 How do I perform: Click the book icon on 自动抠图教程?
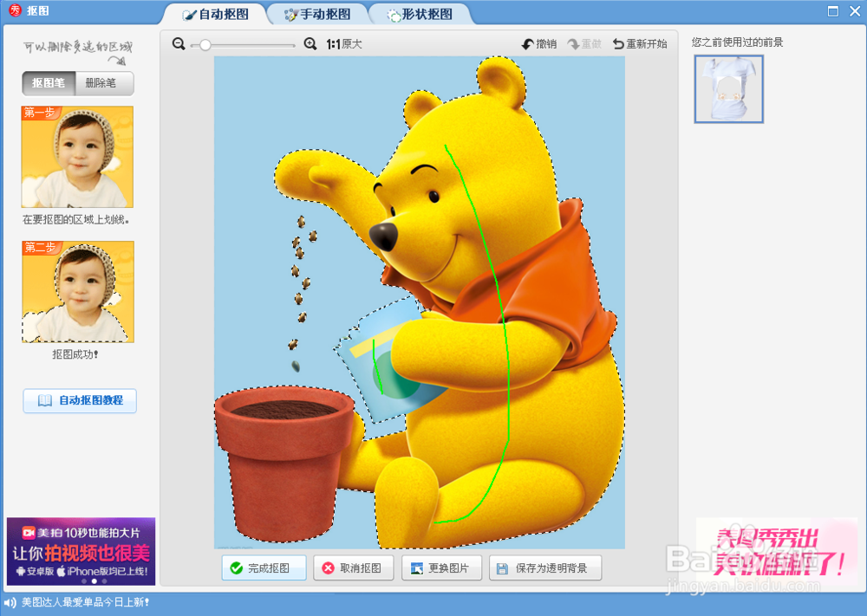(45, 400)
